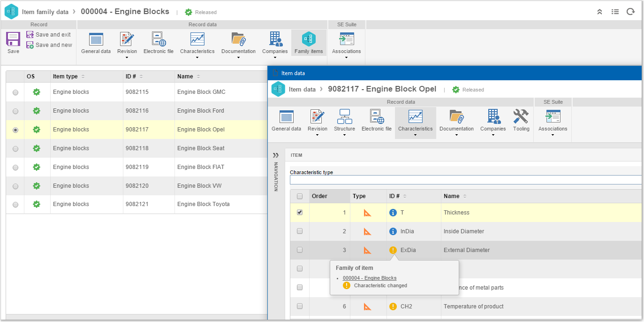
Task: Check the External Diameter row checkbox
Action: [x=300, y=250]
